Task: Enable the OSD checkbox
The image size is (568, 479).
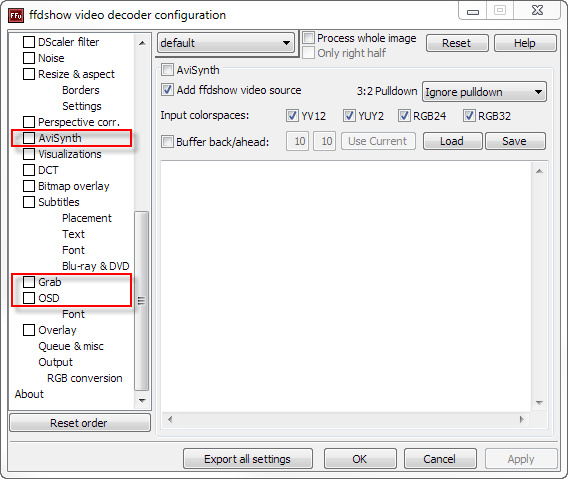Action: tap(29, 298)
